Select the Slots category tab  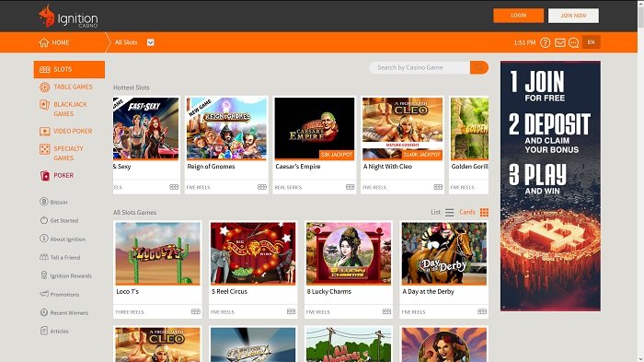pos(69,69)
